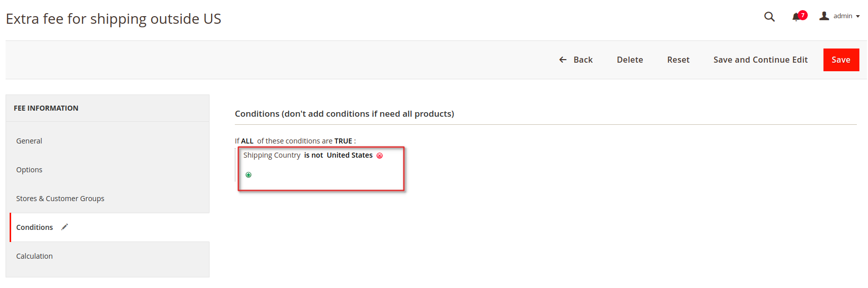The image size is (868, 288).
Task: Open the notifications bell icon
Action: click(x=796, y=17)
